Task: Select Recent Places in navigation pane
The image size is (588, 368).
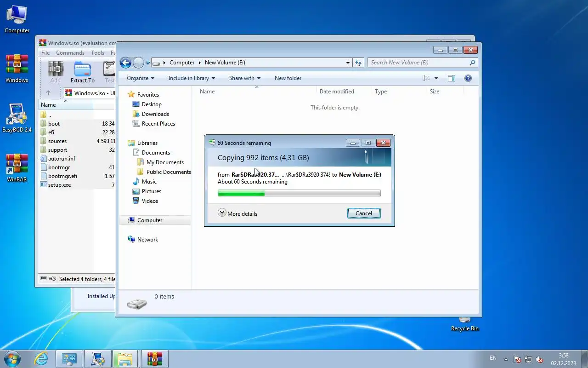Action: 154,124
